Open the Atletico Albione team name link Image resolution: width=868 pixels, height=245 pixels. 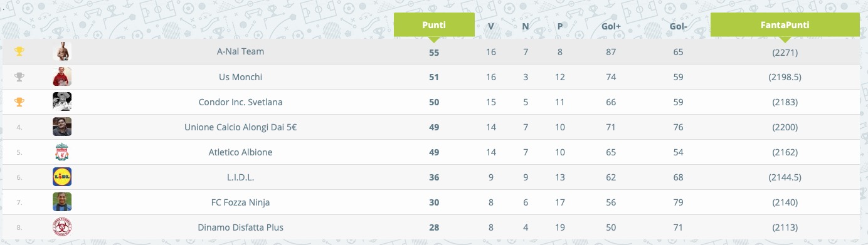240,152
